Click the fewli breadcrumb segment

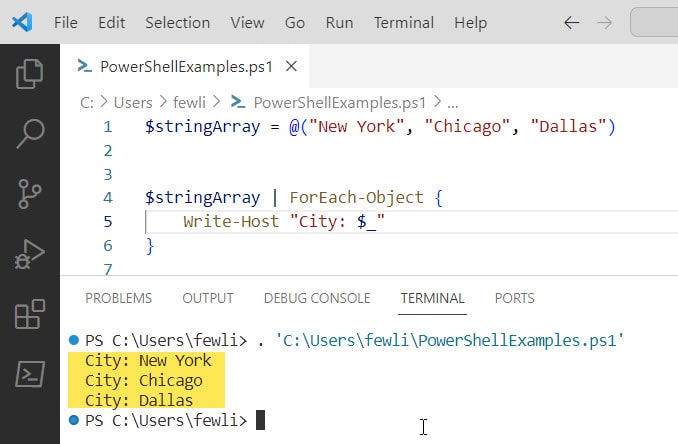coord(189,103)
